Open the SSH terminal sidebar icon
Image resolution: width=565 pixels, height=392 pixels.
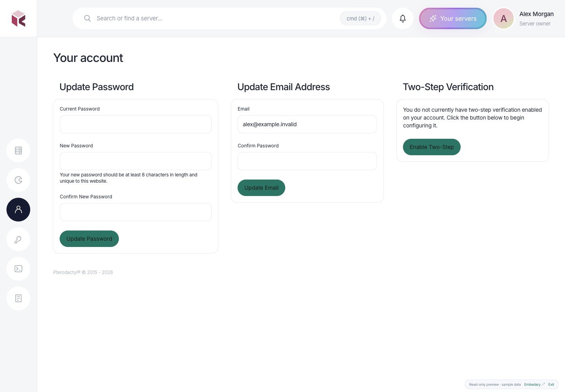18,269
